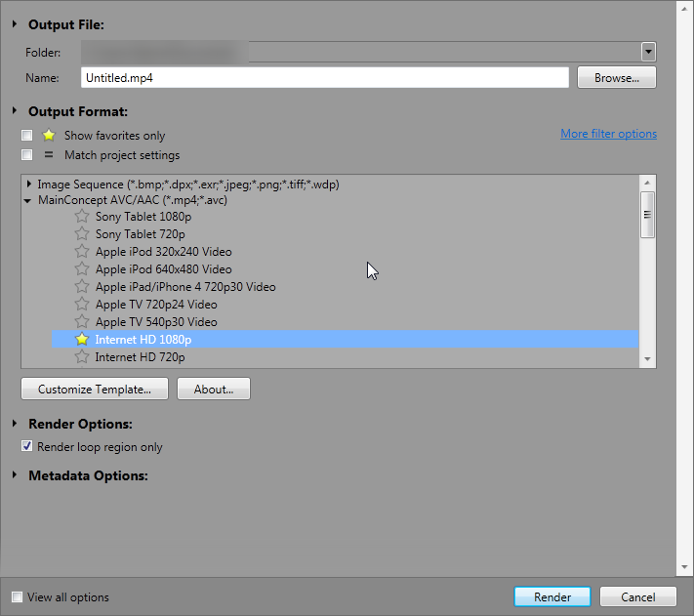The height and width of the screenshot is (616, 694).
Task: Enable Show favorites only checkbox
Action: [x=27, y=135]
